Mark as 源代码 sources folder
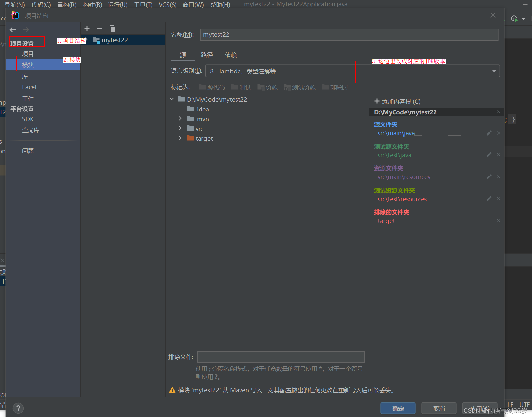532x417 pixels. [x=212, y=87]
